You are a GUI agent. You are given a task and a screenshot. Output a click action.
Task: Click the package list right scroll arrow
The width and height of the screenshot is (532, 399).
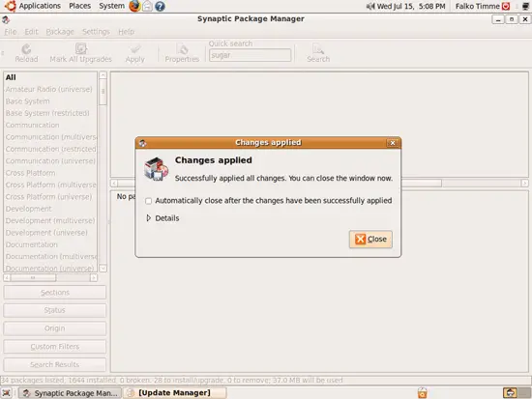pos(524,184)
